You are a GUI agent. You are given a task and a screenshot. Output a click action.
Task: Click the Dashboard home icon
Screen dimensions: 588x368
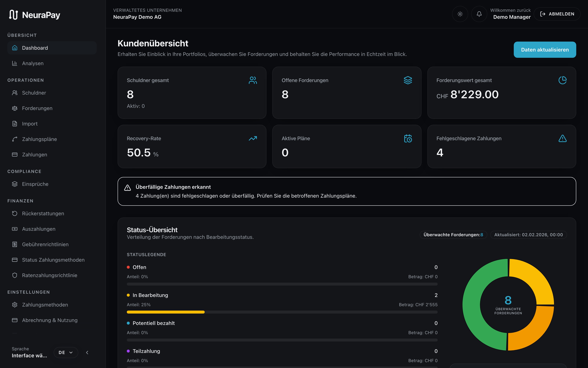(15, 48)
